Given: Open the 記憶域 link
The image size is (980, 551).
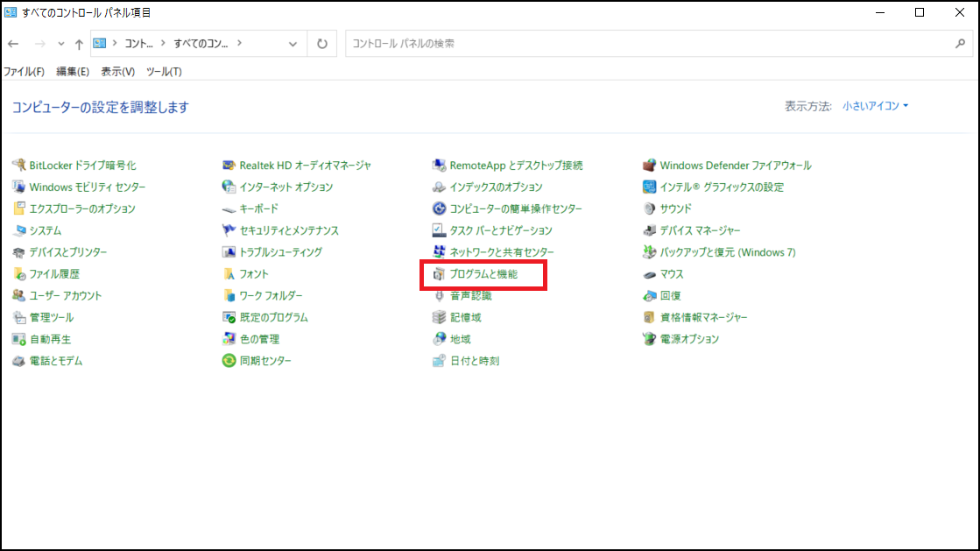Looking at the screenshot, I should [x=466, y=318].
